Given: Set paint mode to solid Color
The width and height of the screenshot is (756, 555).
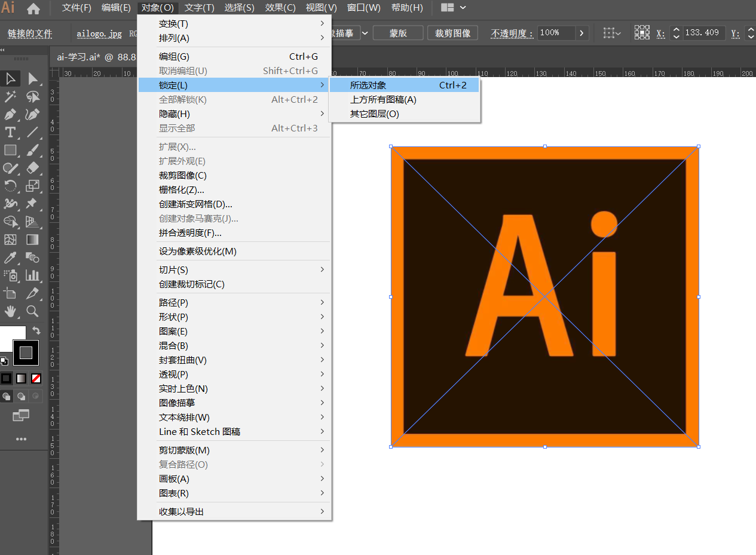Looking at the screenshot, I should (x=6, y=378).
